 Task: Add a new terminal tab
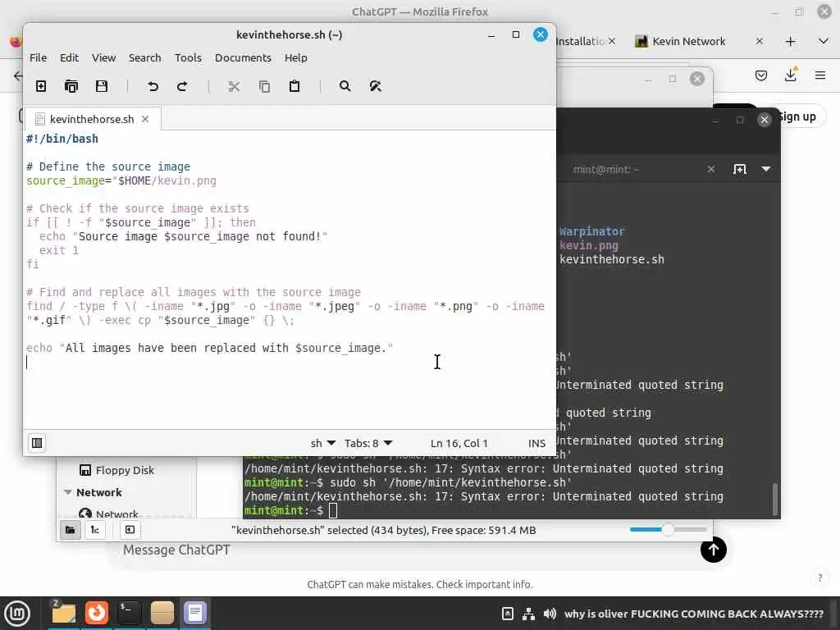[x=739, y=169]
